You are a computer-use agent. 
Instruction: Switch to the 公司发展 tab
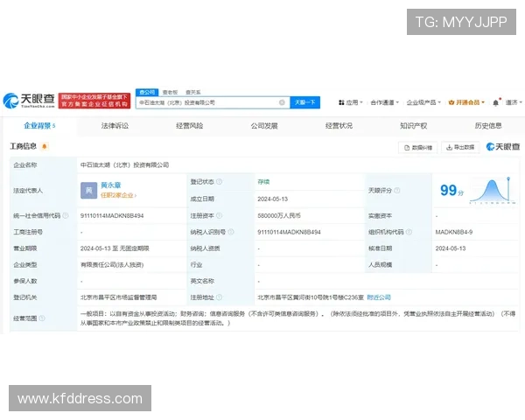(x=264, y=126)
